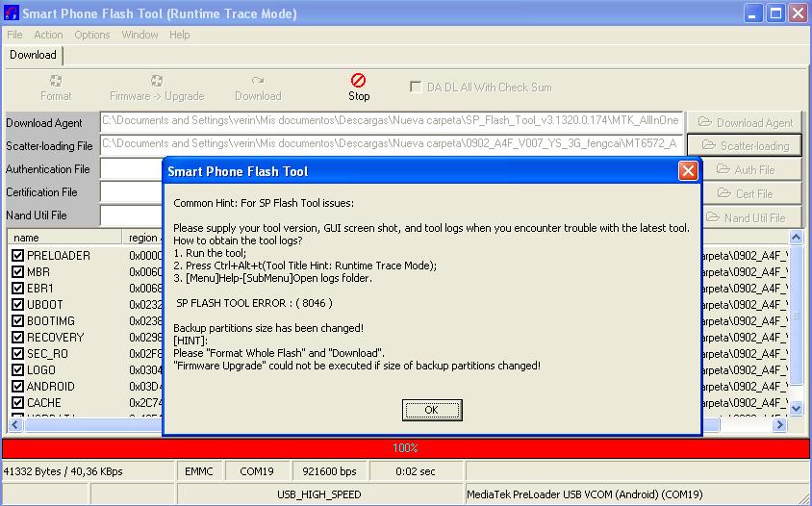Click the horizontal scroll left arrow

[x=15, y=425]
